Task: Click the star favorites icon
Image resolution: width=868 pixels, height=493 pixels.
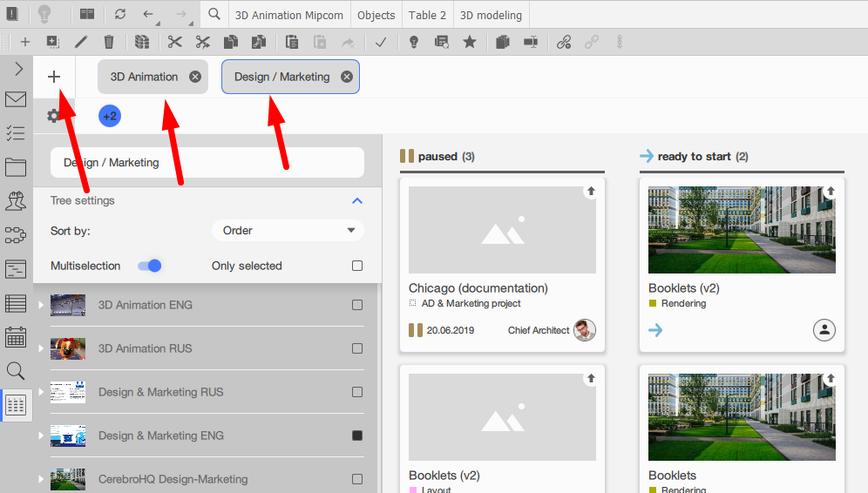Action: [470, 42]
